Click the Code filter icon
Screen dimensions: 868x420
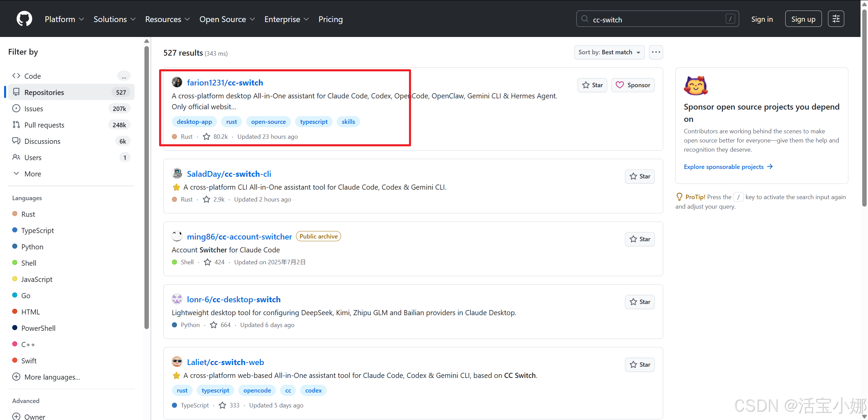(16, 76)
